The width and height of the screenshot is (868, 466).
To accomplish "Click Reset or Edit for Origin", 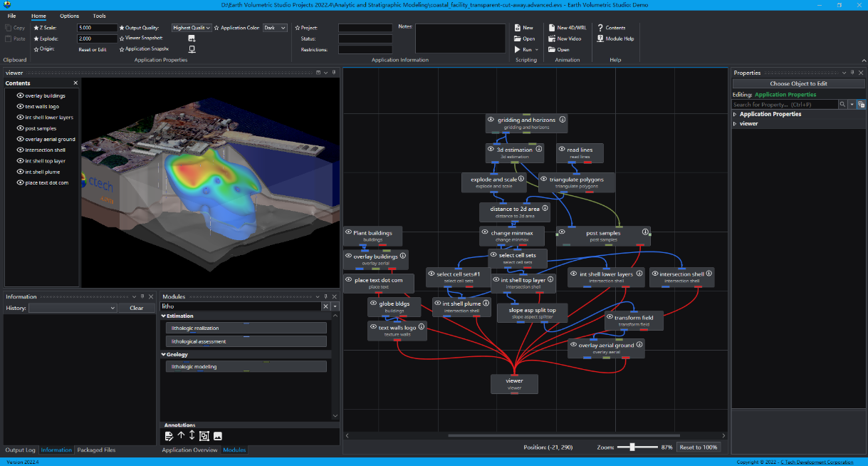I will click(93, 50).
